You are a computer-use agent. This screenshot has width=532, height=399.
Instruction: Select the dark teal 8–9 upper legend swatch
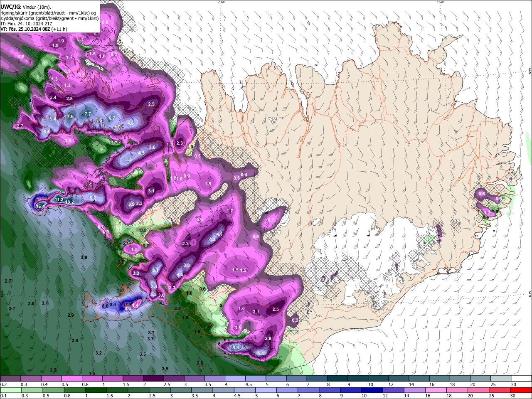click(337, 379)
